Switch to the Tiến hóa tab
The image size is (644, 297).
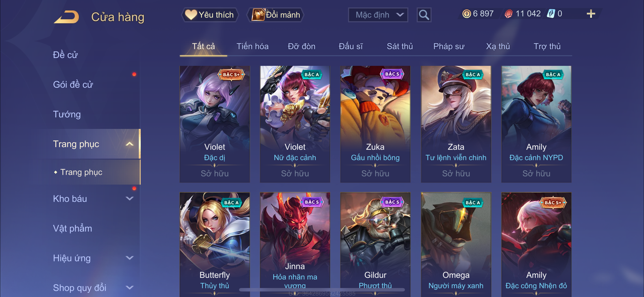click(252, 46)
